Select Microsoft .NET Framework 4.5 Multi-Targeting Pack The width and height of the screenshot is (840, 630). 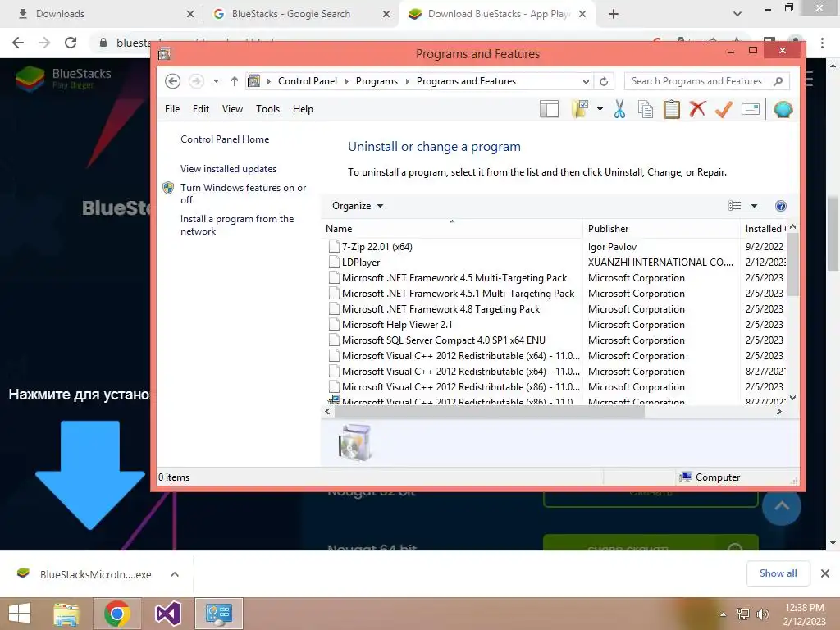454,278
